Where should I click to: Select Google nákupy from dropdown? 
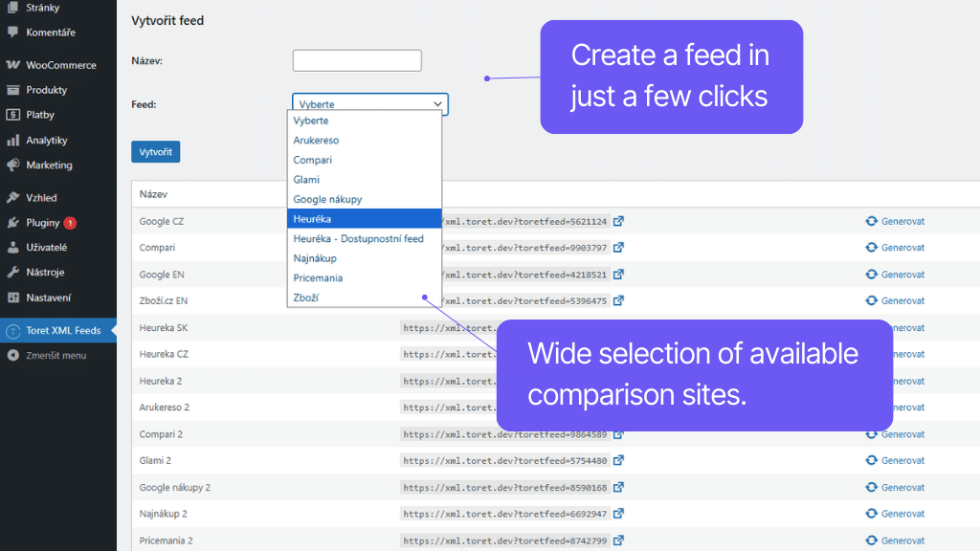click(x=365, y=199)
